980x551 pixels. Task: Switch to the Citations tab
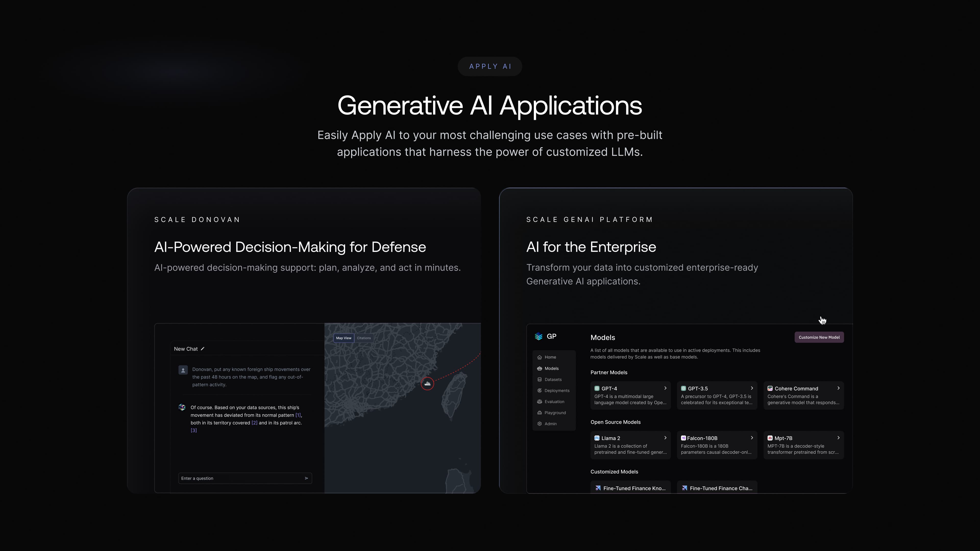pyautogui.click(x=364, y=338)
